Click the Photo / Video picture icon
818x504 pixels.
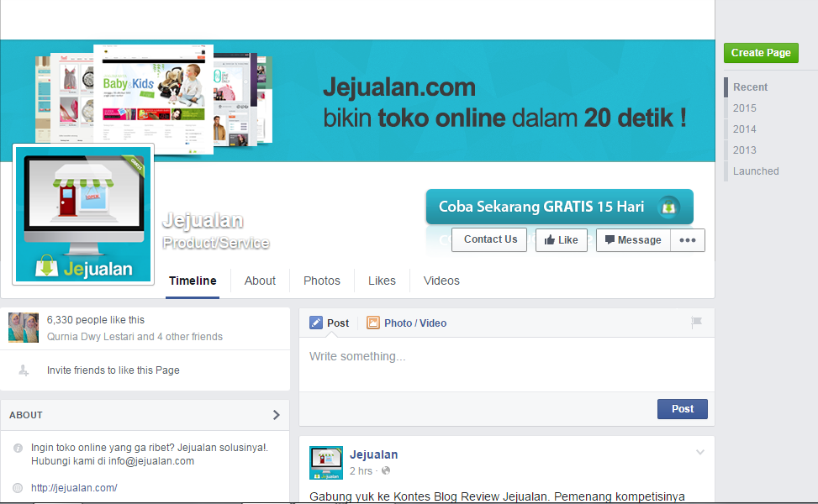(372, 323)
